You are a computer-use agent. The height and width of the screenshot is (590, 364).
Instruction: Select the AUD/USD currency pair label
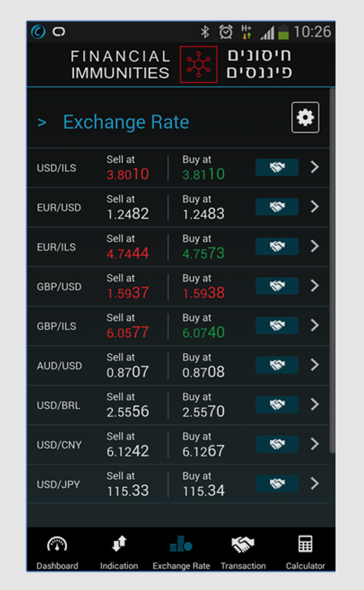59,366
